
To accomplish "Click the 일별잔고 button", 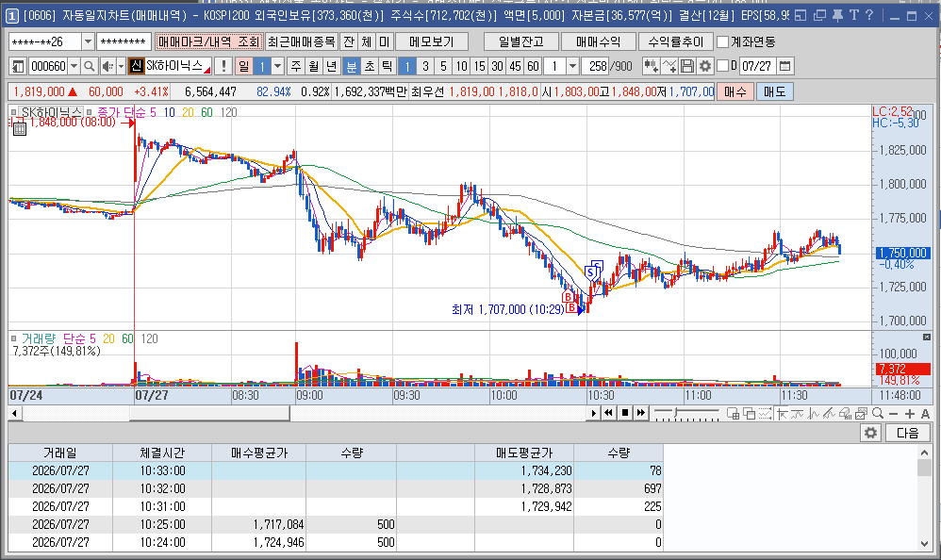I will tap(520, 41).
